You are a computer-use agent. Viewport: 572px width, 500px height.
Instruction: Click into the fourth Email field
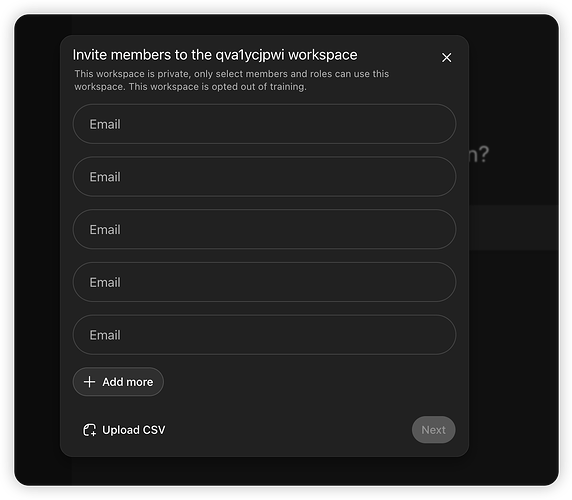[264, 282]
